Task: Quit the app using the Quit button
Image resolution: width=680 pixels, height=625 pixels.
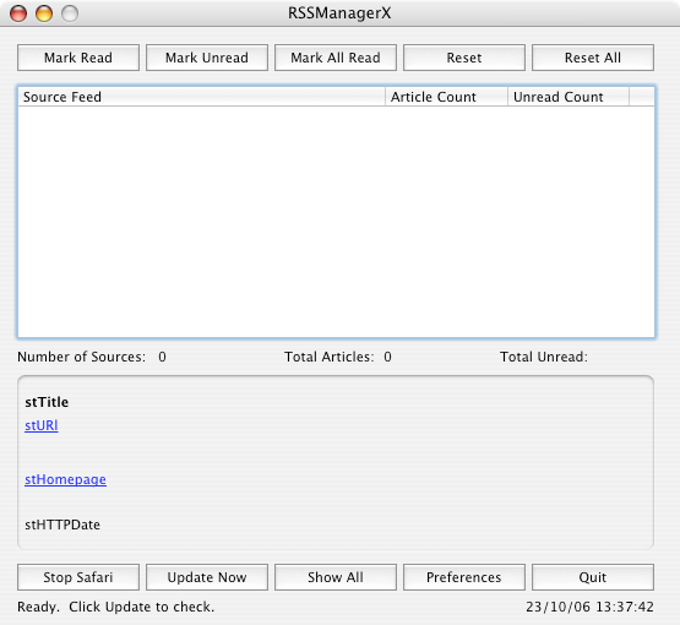Action: click(x=593, y=577)
